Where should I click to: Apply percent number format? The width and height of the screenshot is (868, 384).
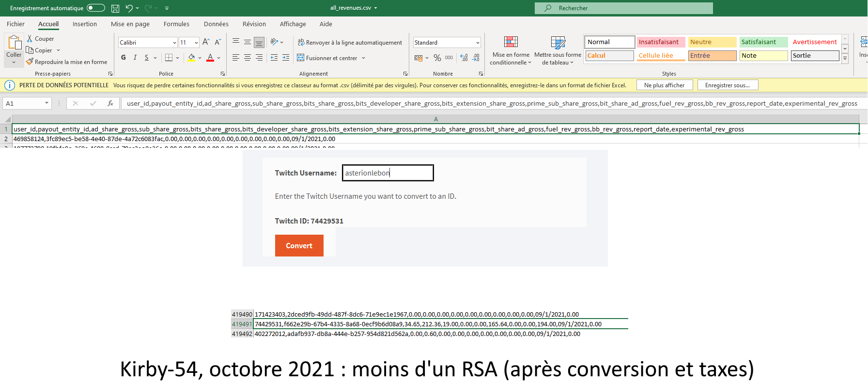coord(437,58)
